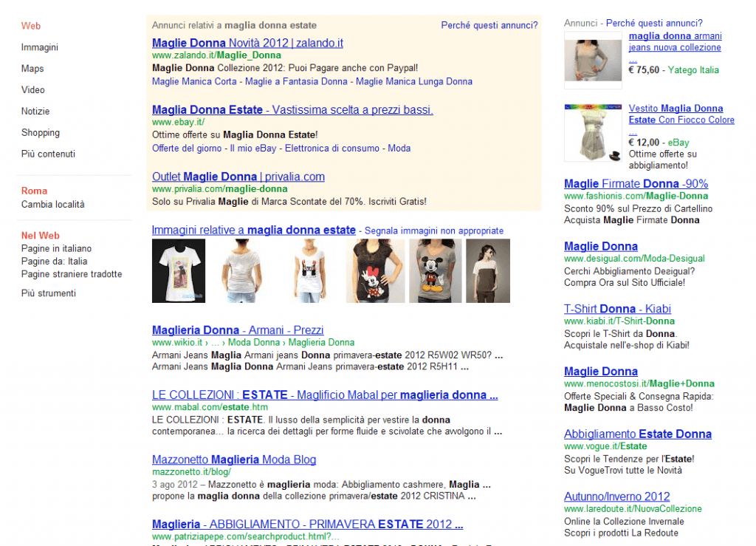The height and width of the screenshot is (546, 756).
Task: Open Maglie Donna desigual.com ad
Action: (601, 247)
